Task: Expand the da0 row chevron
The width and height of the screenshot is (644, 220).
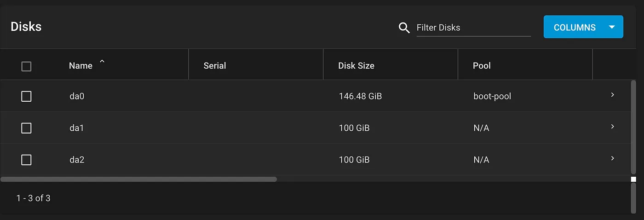Action: point(612,94)
